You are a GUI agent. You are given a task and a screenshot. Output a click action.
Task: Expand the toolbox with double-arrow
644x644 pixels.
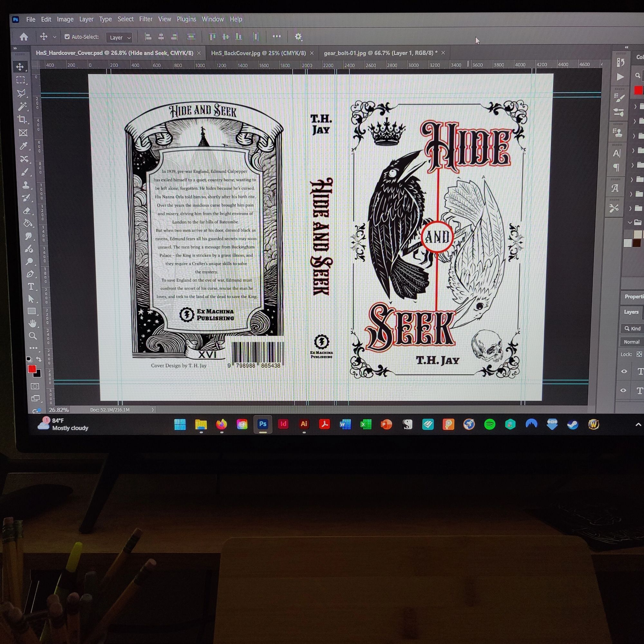(x=15, y=48)
